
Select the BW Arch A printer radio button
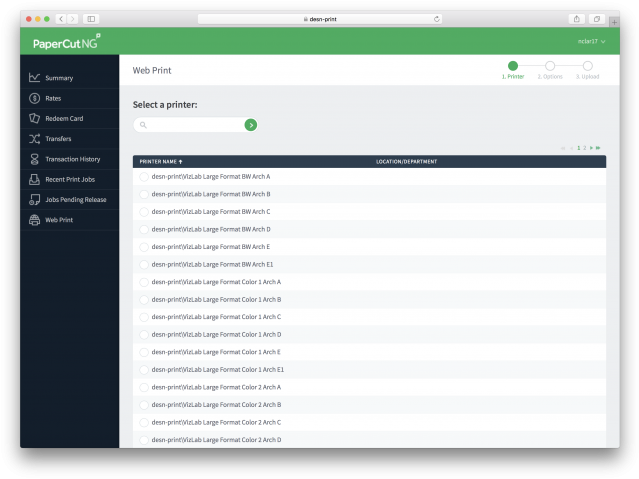[x=144, y=177]
